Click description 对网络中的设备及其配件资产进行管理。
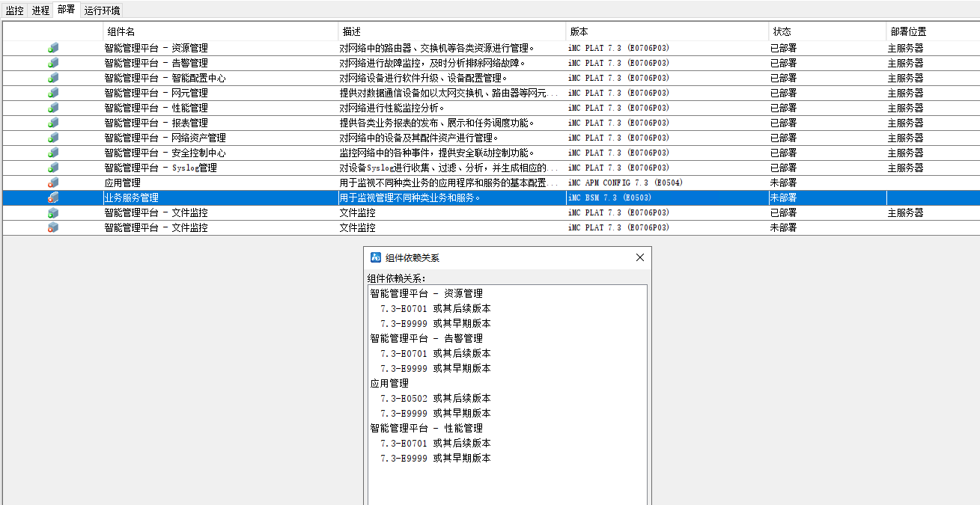The width and height of the screenshot is (980, 505). [419, 138]
